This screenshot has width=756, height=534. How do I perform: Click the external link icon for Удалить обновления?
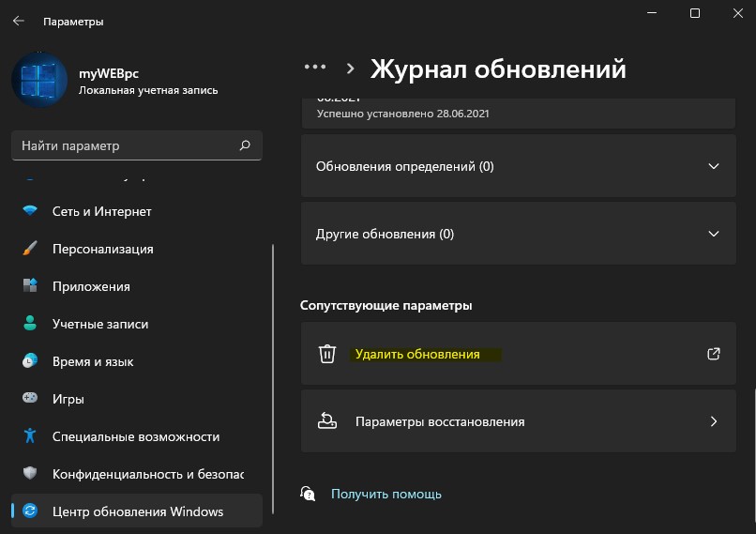714,354
